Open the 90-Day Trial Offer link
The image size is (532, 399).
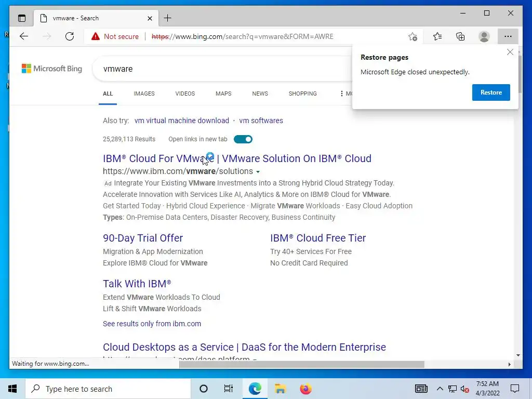[x=143, y=238]
